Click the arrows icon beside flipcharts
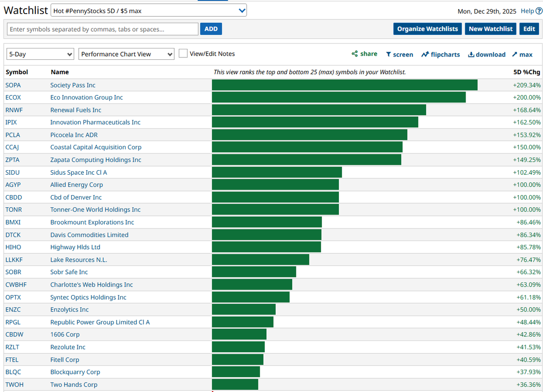This screenshot has height=392, width=543. click(x=426, y=54)
